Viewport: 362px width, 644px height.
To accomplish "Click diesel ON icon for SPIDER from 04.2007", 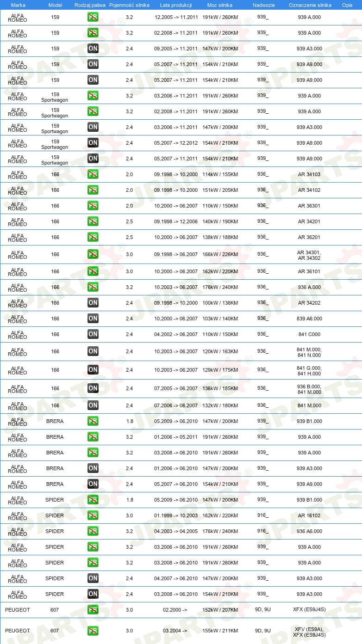I will point(93,578).
